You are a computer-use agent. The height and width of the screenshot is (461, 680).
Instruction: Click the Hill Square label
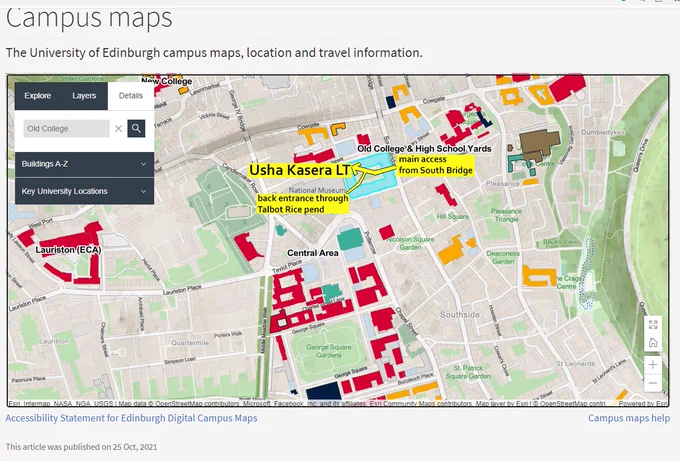click(452, 216)
